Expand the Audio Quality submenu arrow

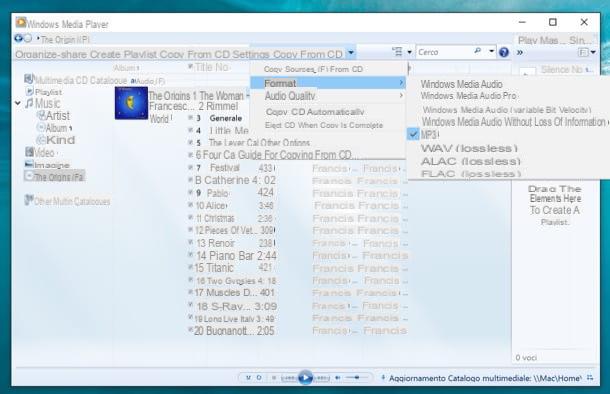pyautogui.click(x=401, y=96)
